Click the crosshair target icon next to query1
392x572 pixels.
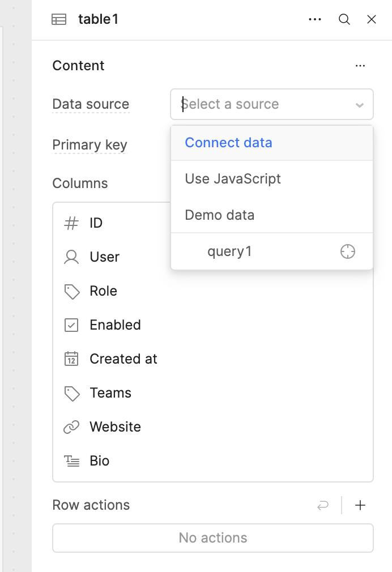tap(347, 251)
